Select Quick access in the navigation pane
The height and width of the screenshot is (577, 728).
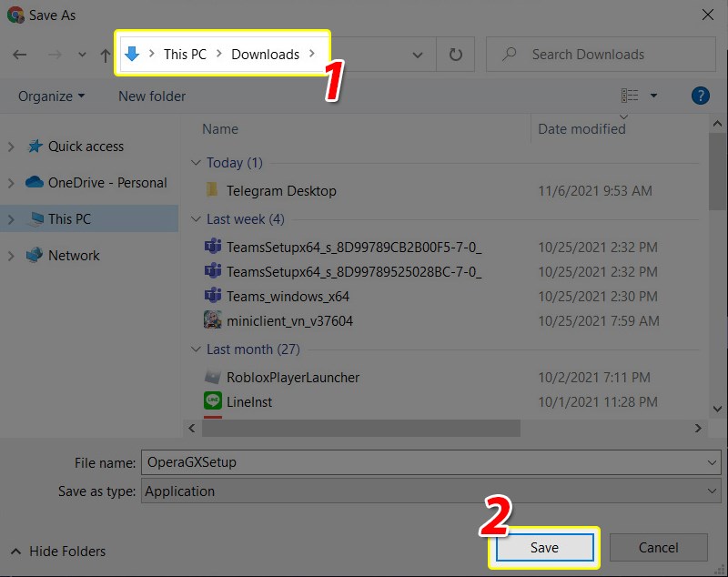pos(86,147)
